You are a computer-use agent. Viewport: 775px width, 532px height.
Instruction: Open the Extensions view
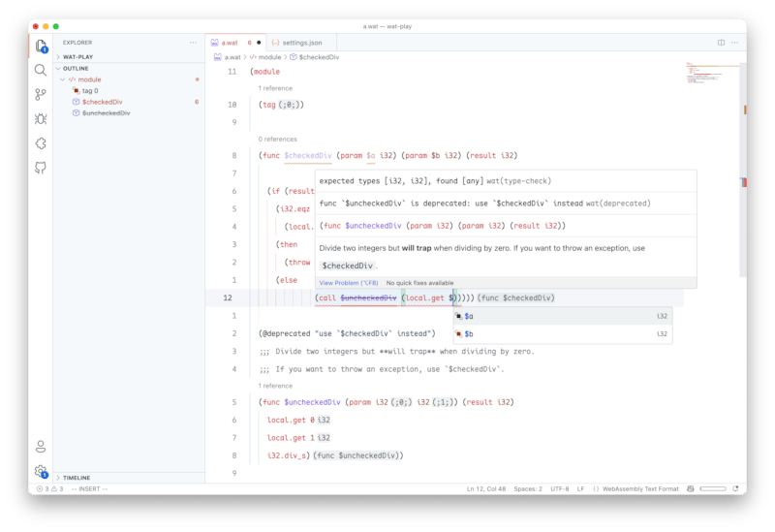pos(41,142)
